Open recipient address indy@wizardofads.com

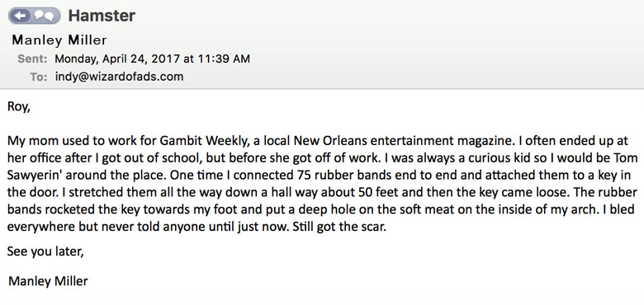pyautogui.click(x=120, y=77)
